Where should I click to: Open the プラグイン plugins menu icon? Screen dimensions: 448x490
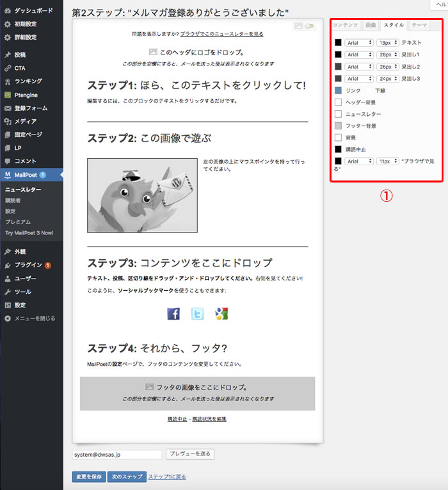click(8, 265)
